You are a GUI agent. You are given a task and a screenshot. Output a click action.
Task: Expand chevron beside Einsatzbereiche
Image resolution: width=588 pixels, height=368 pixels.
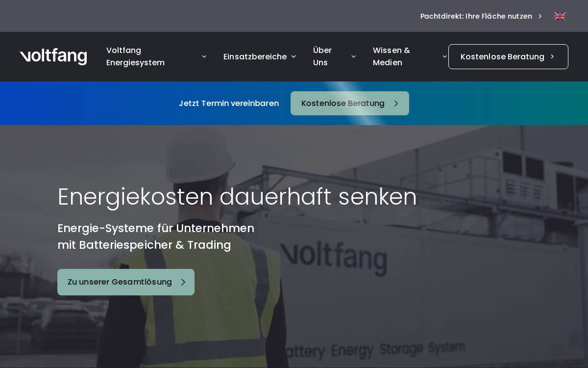click(x=294, y=57)
